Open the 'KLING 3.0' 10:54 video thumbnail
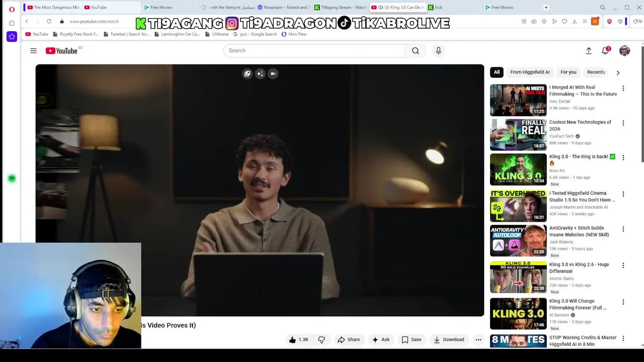The width and height of the screenshot is (644, 362). pyautogui.click(x=518, y=169)
